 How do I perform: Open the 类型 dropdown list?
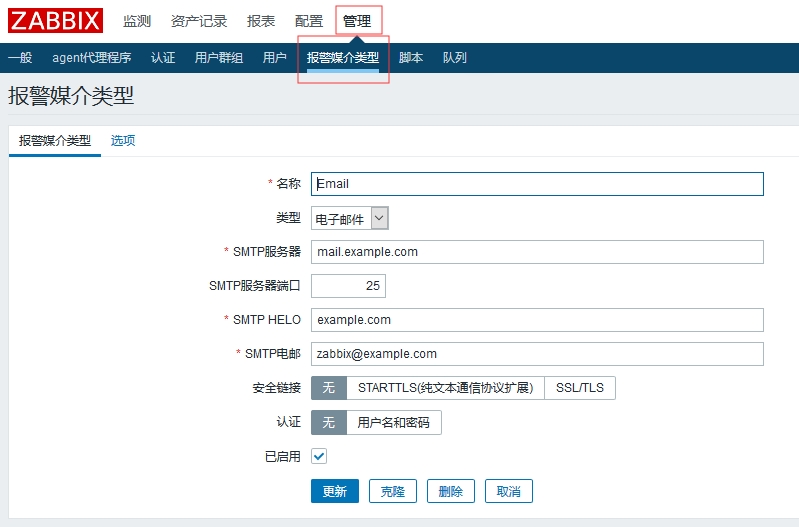[349, 218]
